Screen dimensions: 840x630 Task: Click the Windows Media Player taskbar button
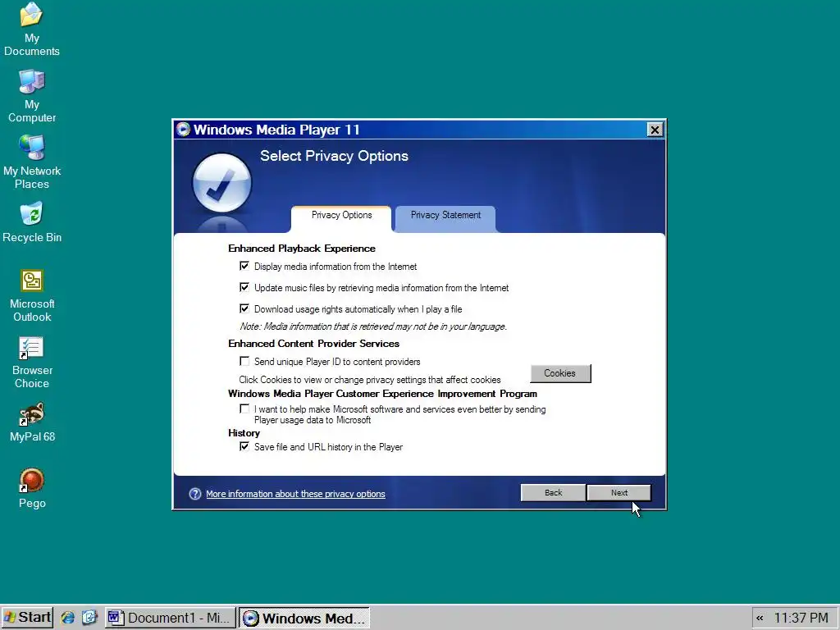pyautogui.click(x=304, y=618)
